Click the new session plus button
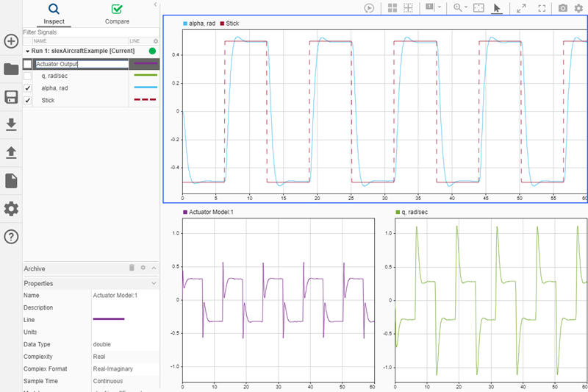Viewport: 588px width, 392px height. [11, 41]
